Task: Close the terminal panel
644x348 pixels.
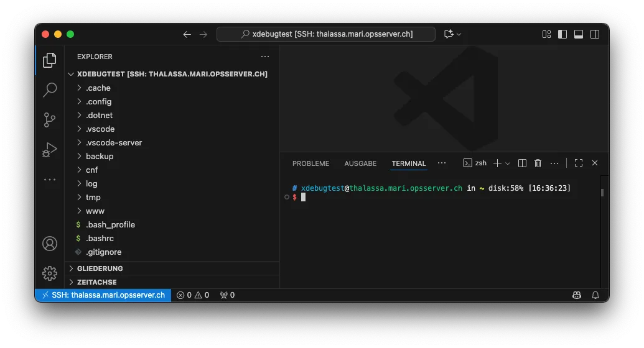Action: (595, 163)
